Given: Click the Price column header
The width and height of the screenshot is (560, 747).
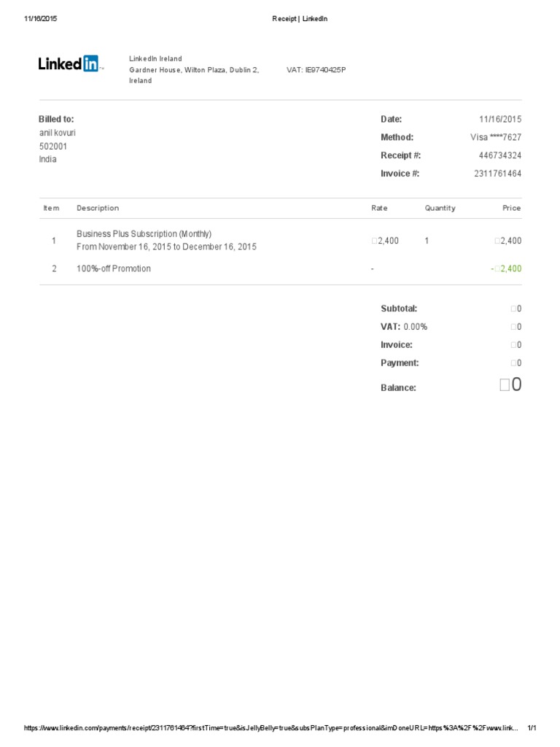Looking at the screenshot, I should pyautogui.click(x=511, y=208).
